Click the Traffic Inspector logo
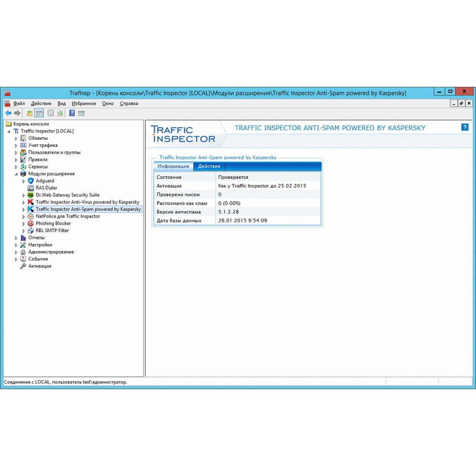Image resolution: width=476 pixels, height=476 pixels. [x=183, y=134]
